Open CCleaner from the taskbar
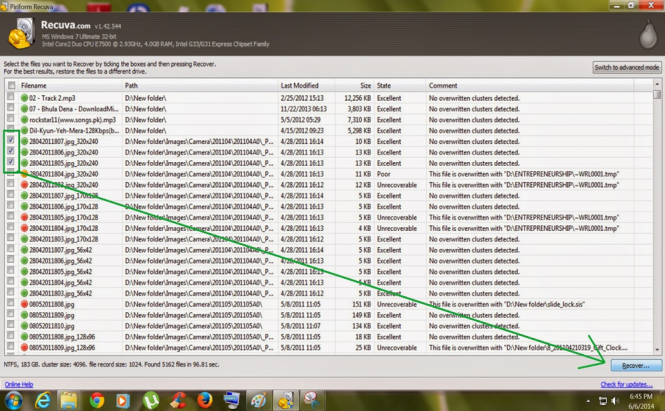665x411 pixels. [178, 400]
